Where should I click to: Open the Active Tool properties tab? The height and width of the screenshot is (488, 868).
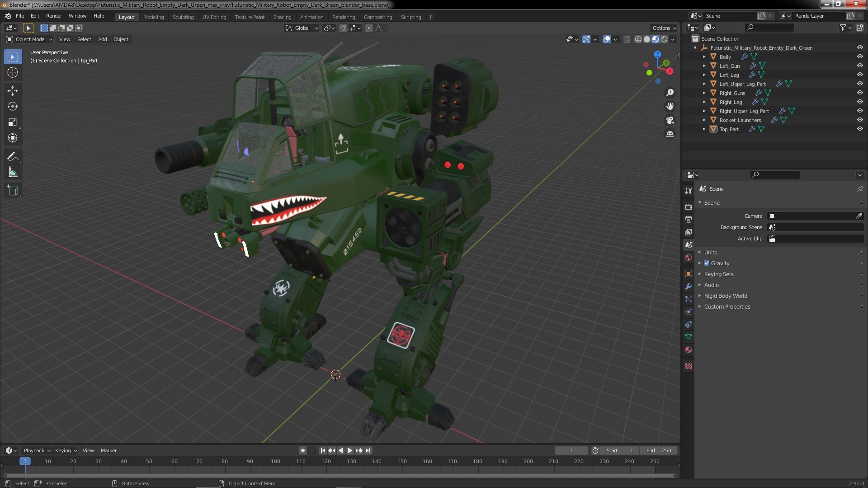coord(689,191)
